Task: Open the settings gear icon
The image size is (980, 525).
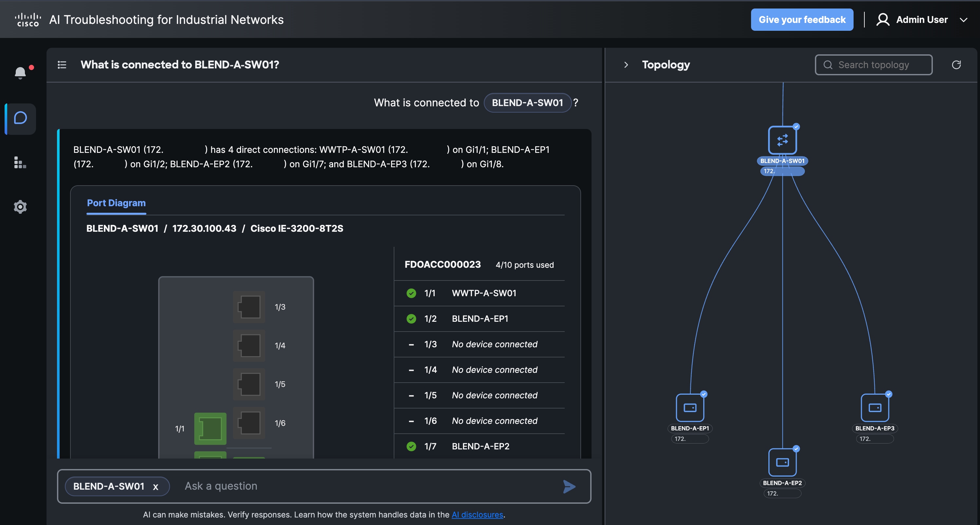Action: coord(20,207)
